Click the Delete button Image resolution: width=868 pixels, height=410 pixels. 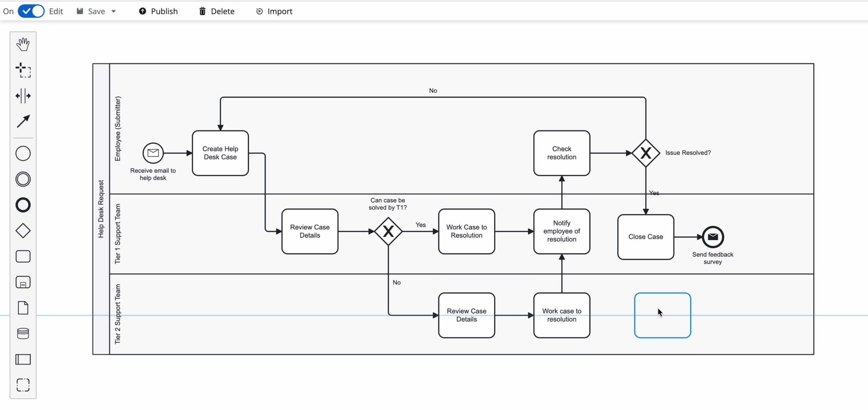(217, 11)
